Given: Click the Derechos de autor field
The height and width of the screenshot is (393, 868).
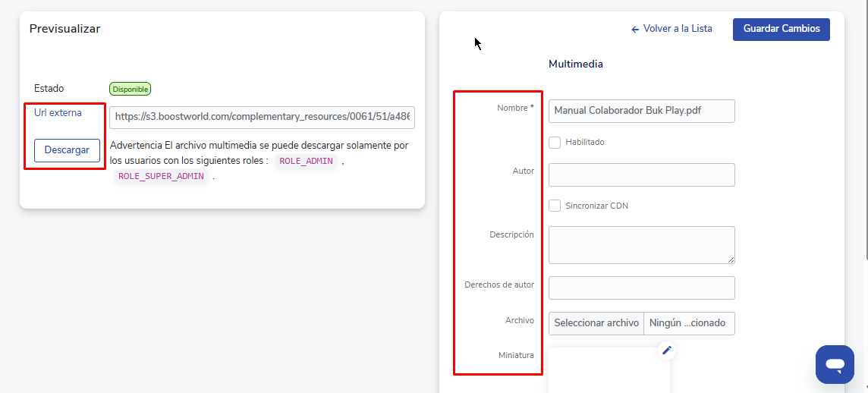Looking at the screenshot, I should 641,288.
